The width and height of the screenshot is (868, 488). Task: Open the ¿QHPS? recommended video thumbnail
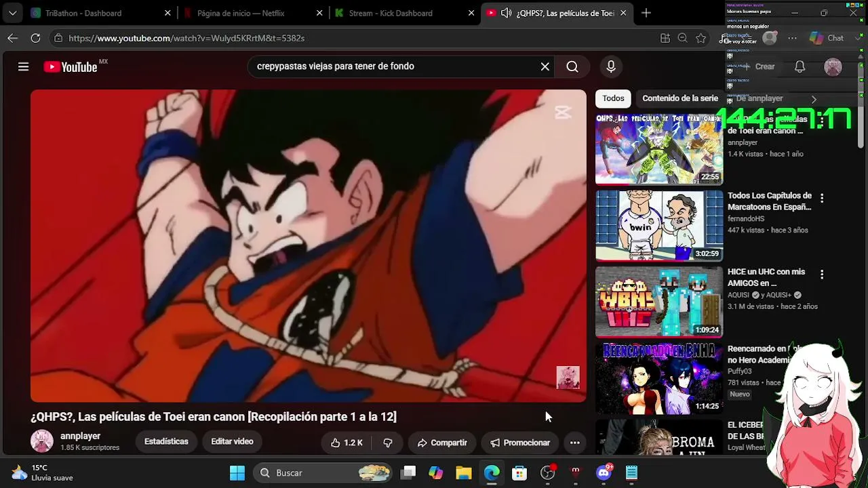(659, 149)
